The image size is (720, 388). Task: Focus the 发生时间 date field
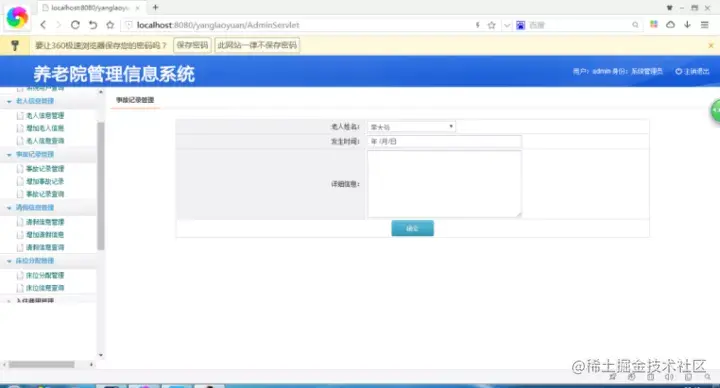click(x=444, y=141)
